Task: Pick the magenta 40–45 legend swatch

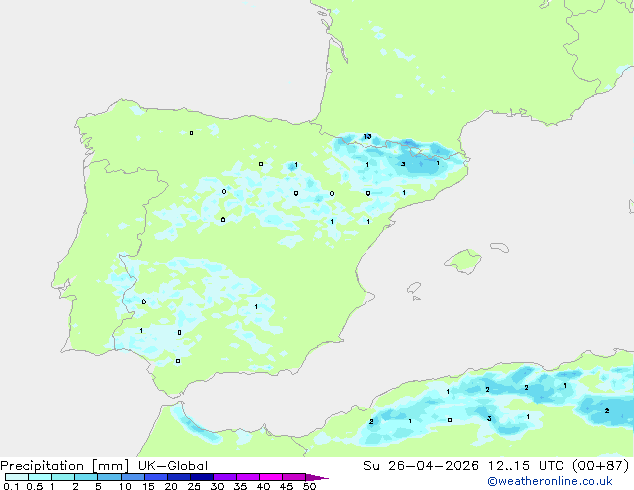Action: (271, 477)
